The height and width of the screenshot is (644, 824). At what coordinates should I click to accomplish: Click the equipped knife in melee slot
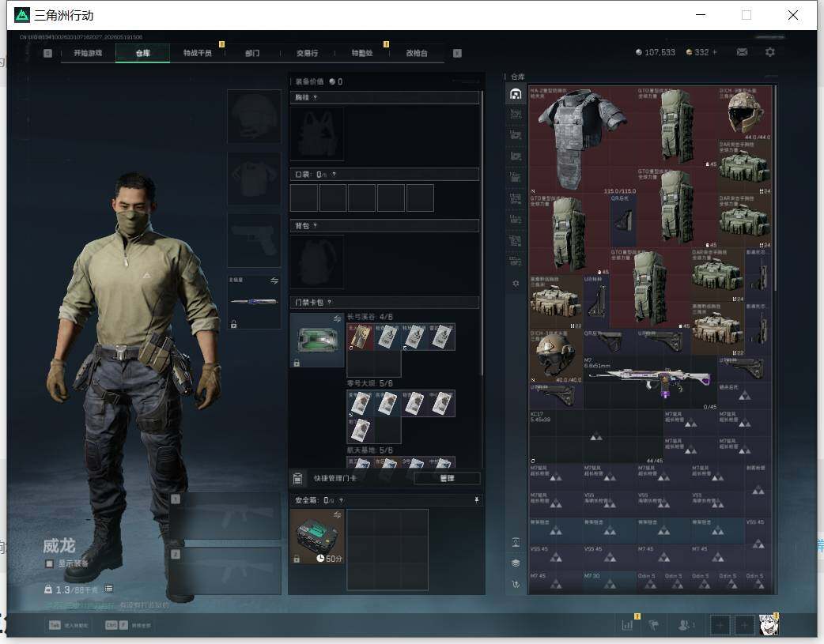point(254,302)
